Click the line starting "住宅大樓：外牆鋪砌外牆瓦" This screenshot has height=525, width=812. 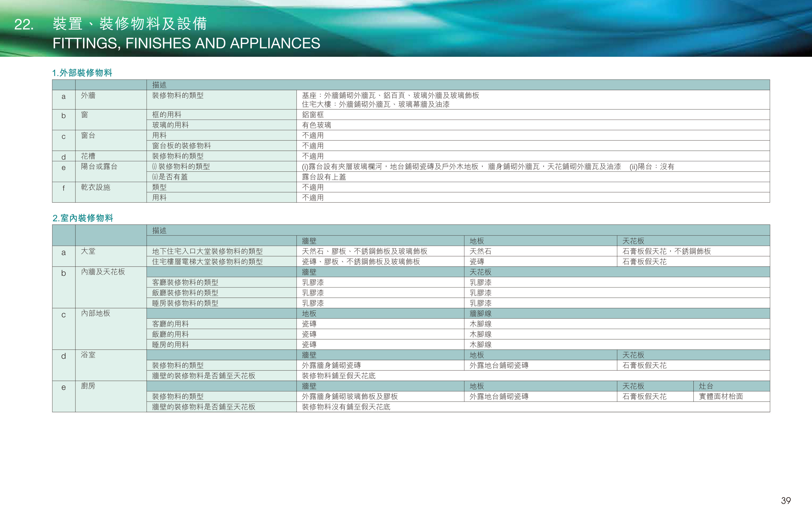376,104
